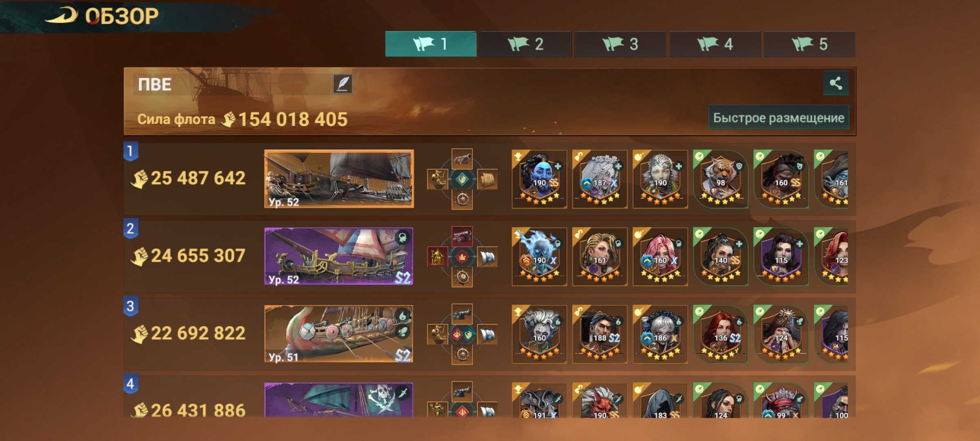
Task: Select the red crown center emblem of ship 2
Action: click(x=462, y=257)
